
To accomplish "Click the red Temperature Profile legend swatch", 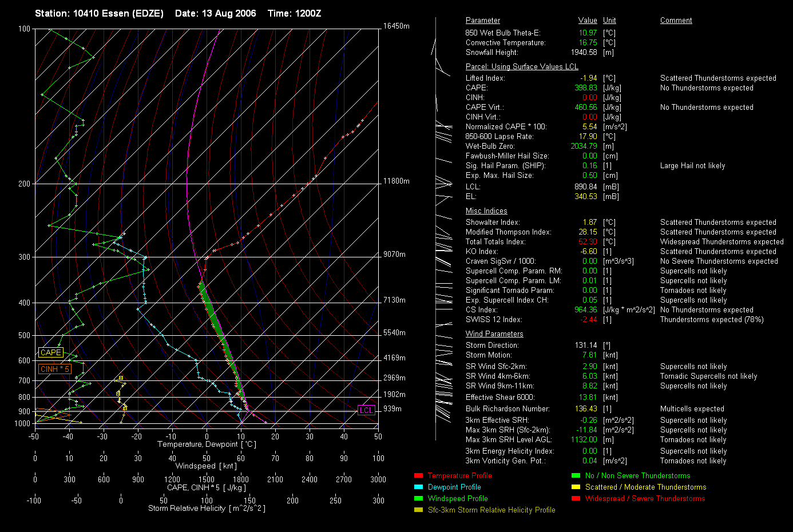I will tap(418, 476).
